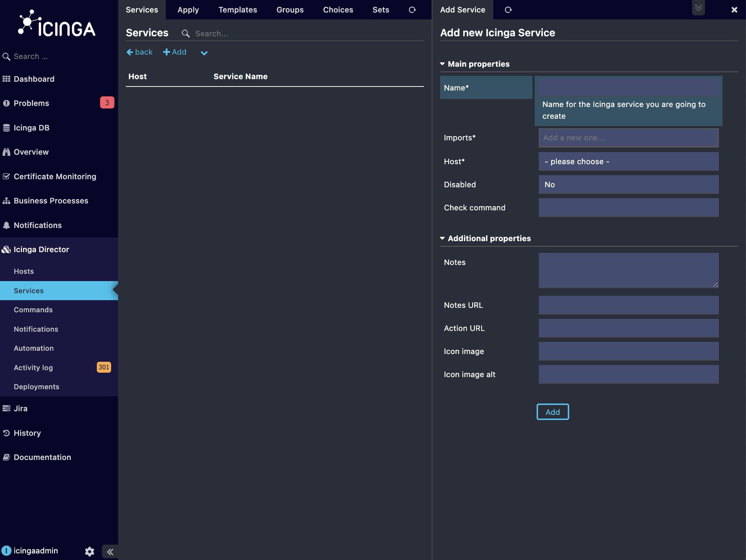The width and height of the screenshot is (746, 560).
Task: Click the icingaadmin user avatar icon
Action: pyautogui.click(x=6, y=550)
